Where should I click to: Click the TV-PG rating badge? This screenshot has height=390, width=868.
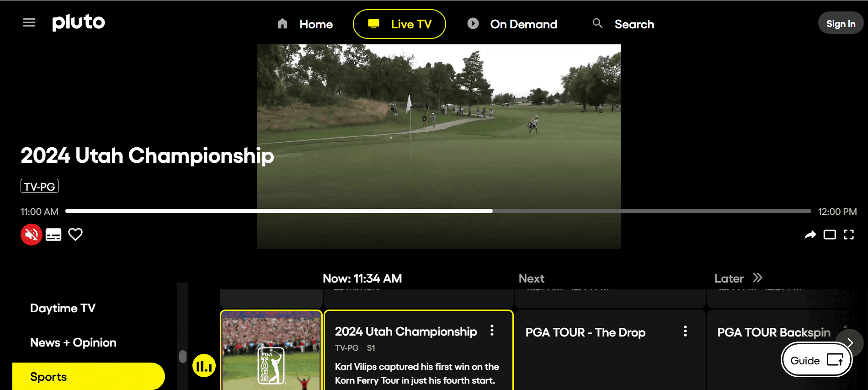click(x=39, y=186)
